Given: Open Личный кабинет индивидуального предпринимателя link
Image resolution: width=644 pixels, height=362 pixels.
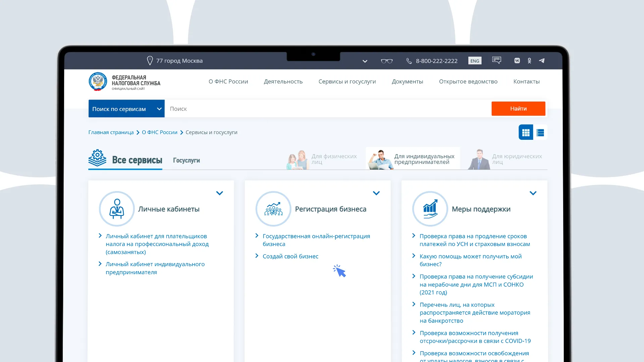Looking at the screenshot, I should pyautogui.click(x=155, y=268).
